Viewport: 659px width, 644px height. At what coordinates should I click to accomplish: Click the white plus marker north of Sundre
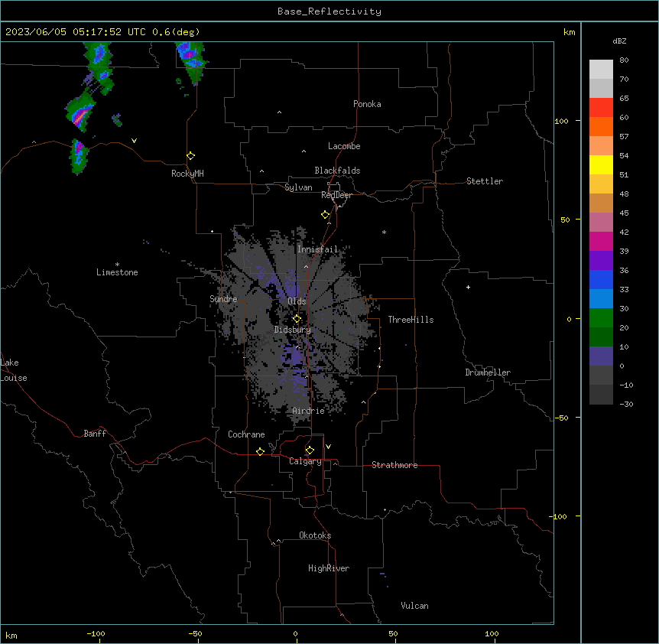213,231
